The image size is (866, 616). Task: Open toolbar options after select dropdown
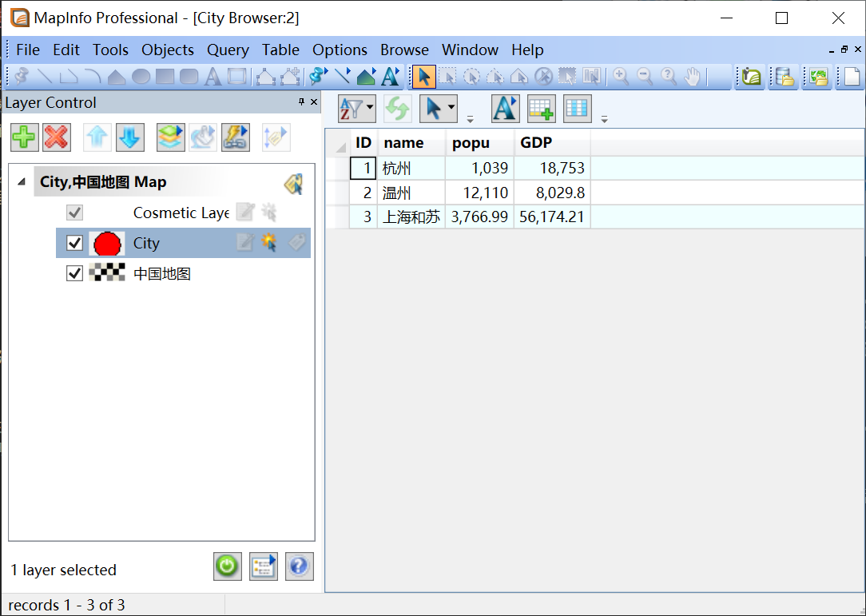pos(470,119)
